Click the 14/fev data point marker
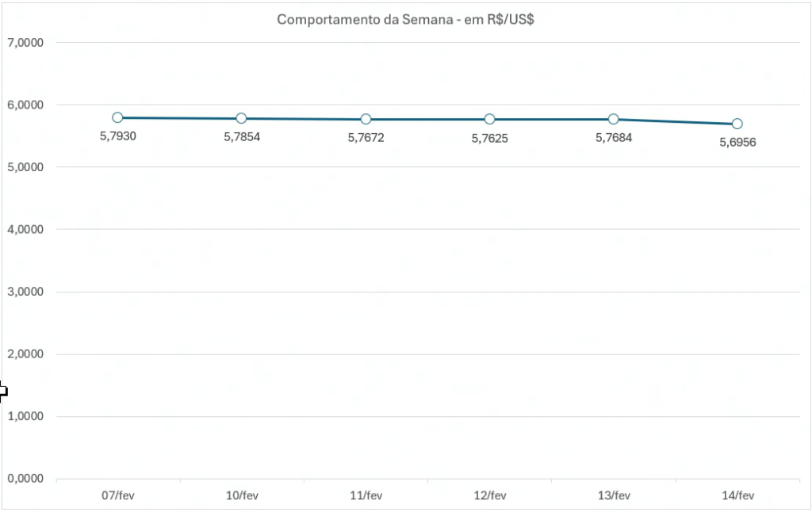 [x=737, y=124]
